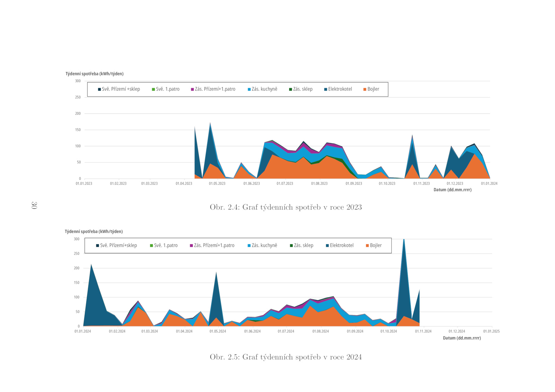Click the 01.03.2024 date tick label
The image size is (555, 392).
(x=150, y=331)
